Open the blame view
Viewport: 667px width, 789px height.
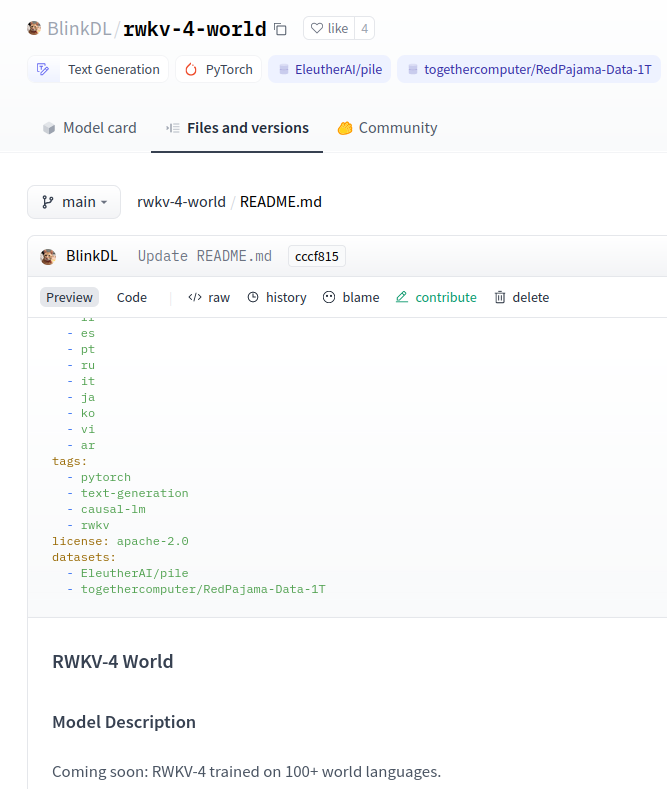pos(351,297)
